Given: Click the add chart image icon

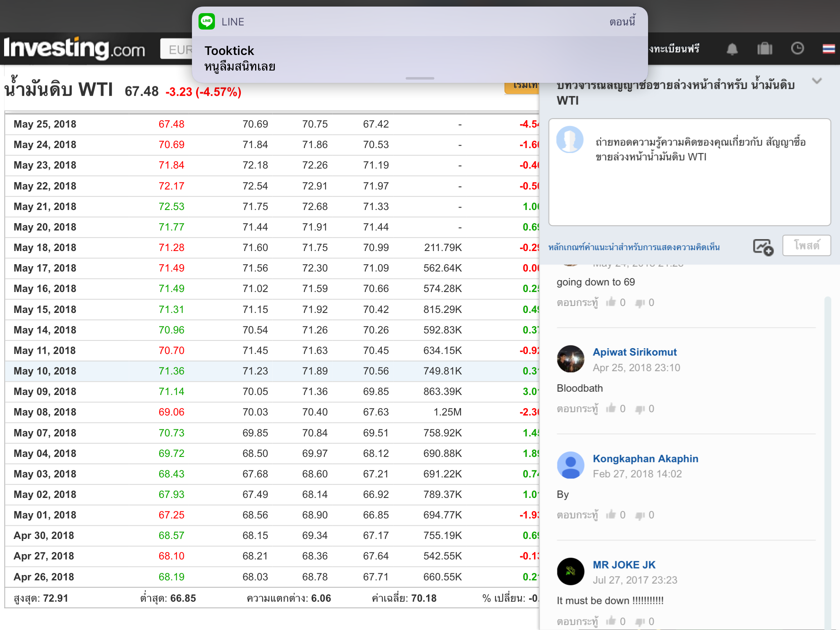Looking at the screenshot, I should click(x=763, y=247).
